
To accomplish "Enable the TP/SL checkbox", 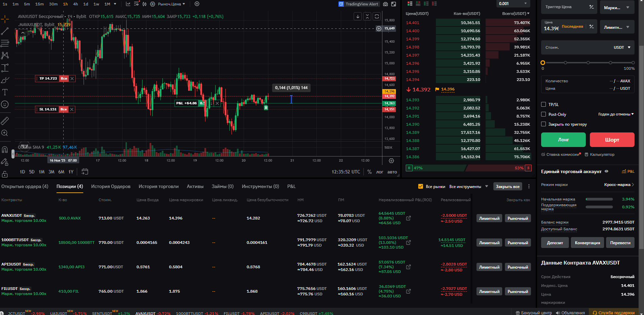I will pos(543,104).
